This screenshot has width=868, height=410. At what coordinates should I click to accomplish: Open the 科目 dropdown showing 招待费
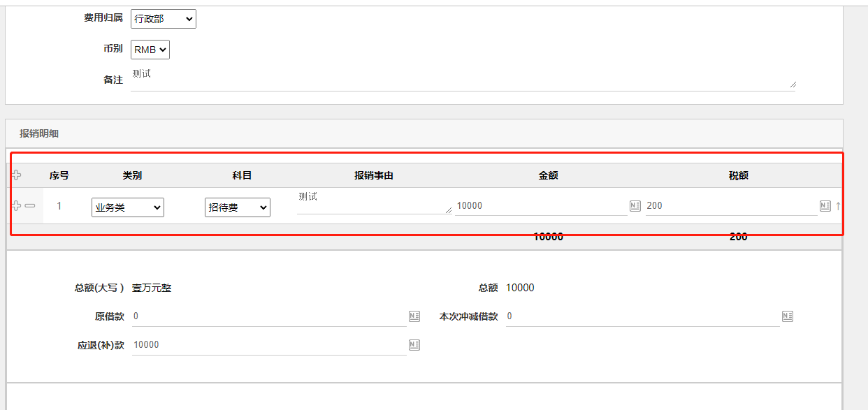click(238, 207)
